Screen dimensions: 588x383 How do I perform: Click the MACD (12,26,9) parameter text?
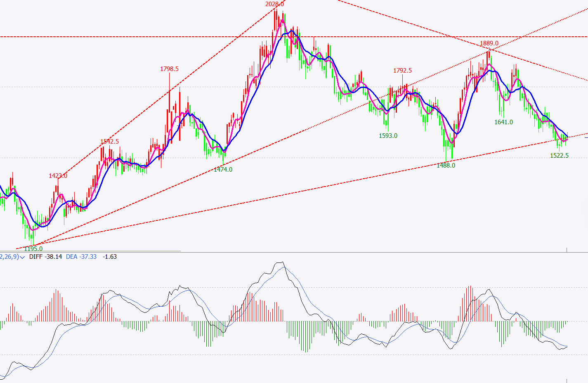tap(9, 257)
